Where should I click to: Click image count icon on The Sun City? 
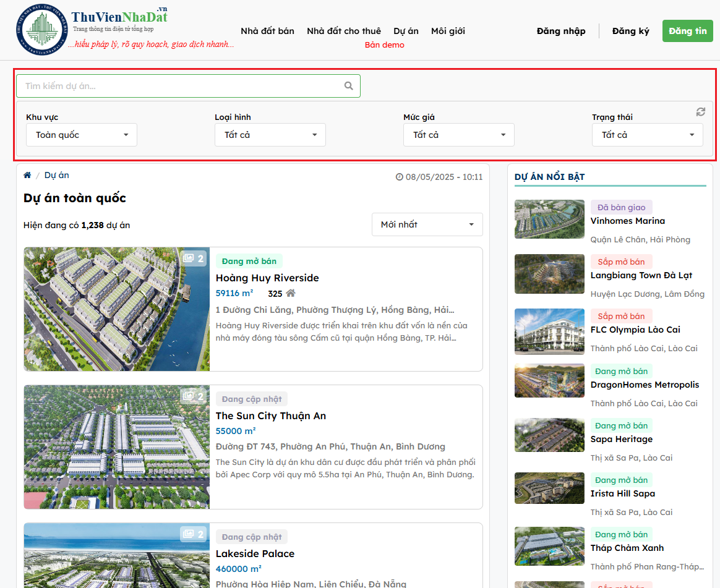tap(188, 396)
